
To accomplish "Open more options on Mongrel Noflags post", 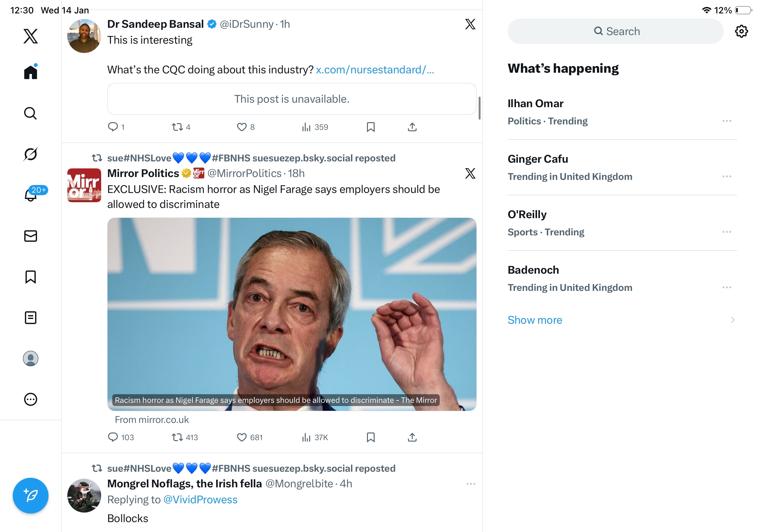I will coord(471,484).
